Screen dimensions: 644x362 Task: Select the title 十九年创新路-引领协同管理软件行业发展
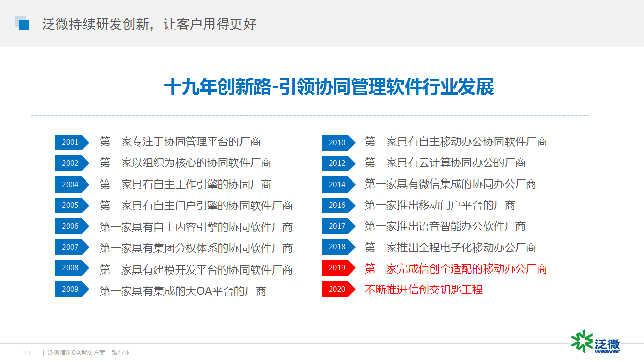329,87
